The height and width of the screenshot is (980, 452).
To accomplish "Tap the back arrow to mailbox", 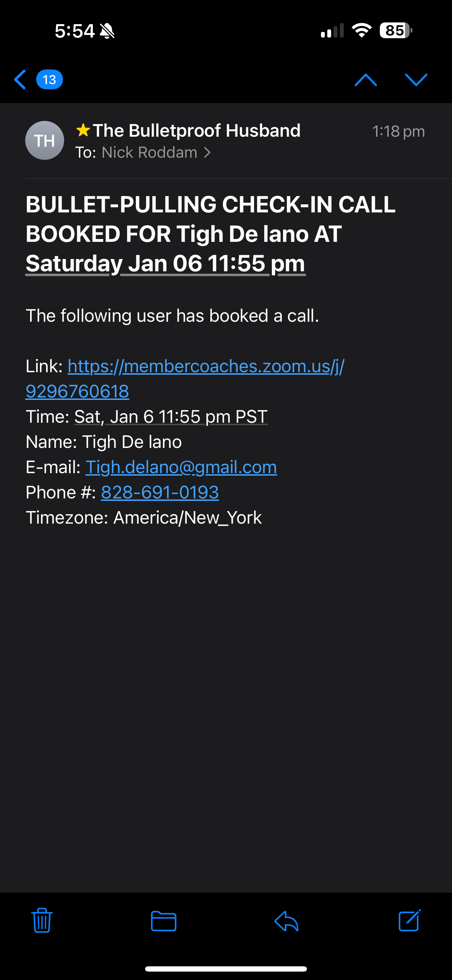I will (20, 80).
